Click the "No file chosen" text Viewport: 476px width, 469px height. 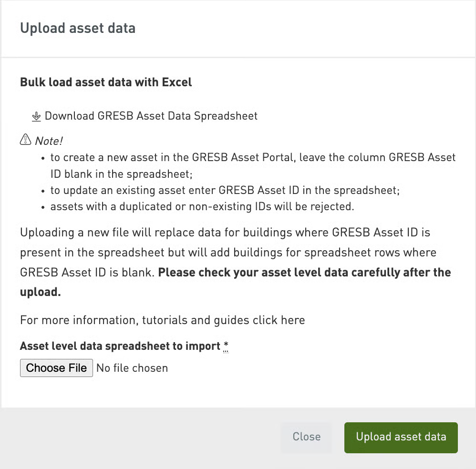pyautogui.click(x=132, y=368)
